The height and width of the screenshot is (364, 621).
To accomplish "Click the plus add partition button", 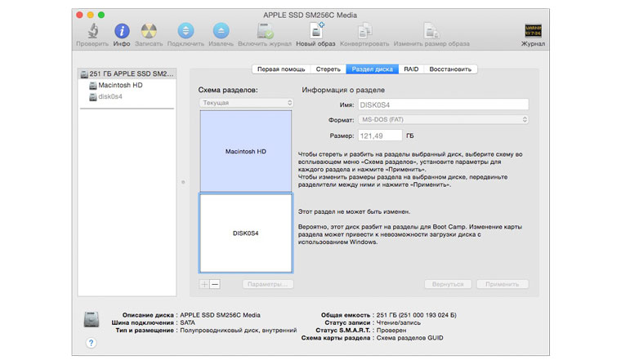I will point(204,284).
